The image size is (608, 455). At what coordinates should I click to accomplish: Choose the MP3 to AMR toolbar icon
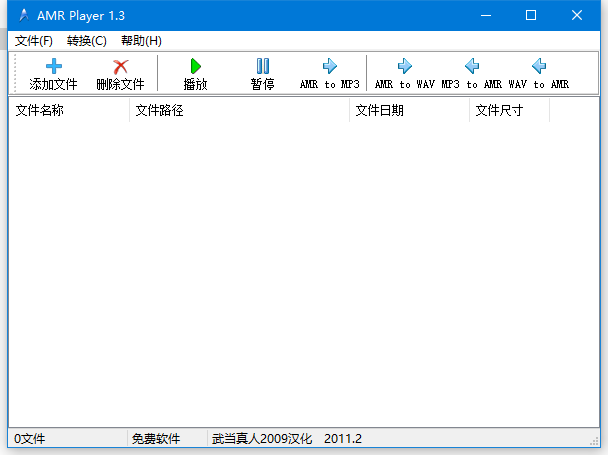point(471,67)
